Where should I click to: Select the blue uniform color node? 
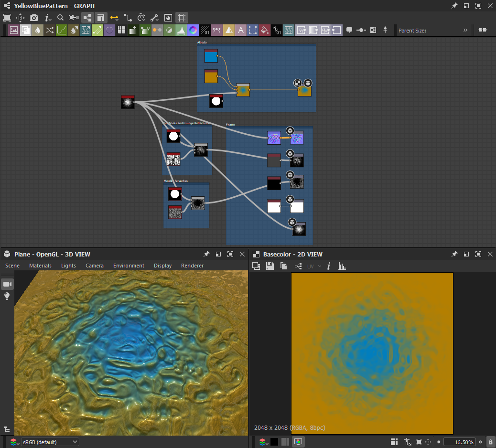click(x=211, y=56)
